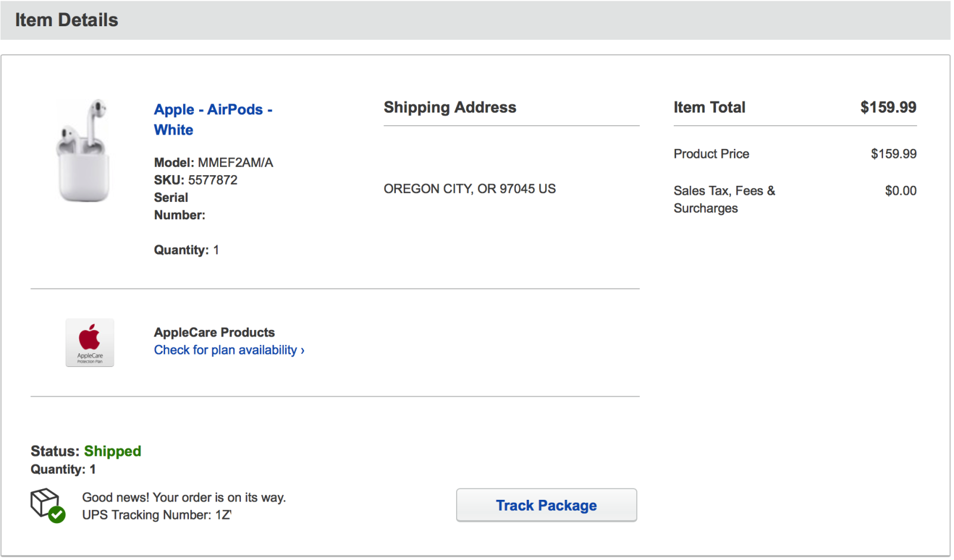This screenshot has width=954, height=560.
Task: Click the Shipping Address heading
Action: point(450,108)
